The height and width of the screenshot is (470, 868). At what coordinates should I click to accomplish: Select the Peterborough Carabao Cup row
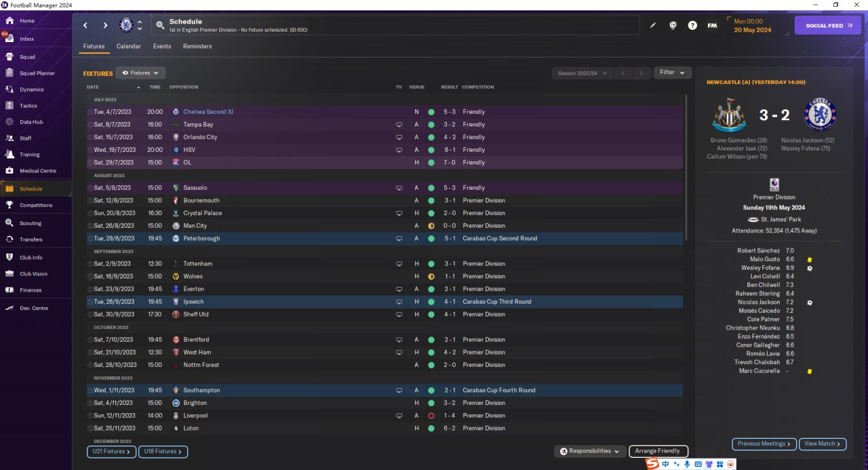(x=384, y=239)
